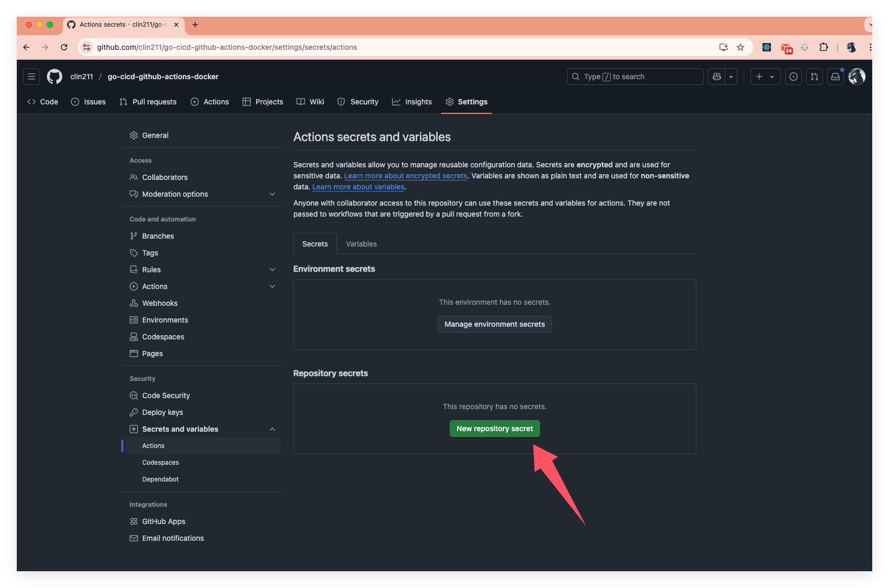Close the Actions secrets browser tab
The image size is (889, 588).
pyautogui.click(x=176, y=25)
